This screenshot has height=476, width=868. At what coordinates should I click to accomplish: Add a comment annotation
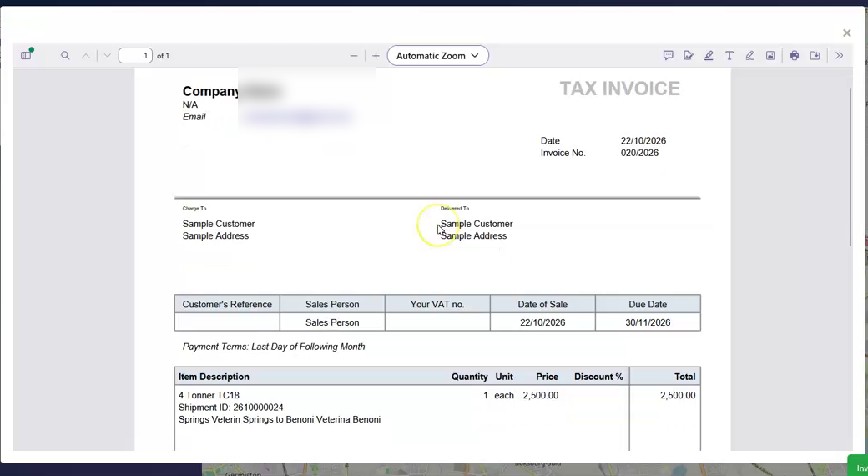point(669,55)
